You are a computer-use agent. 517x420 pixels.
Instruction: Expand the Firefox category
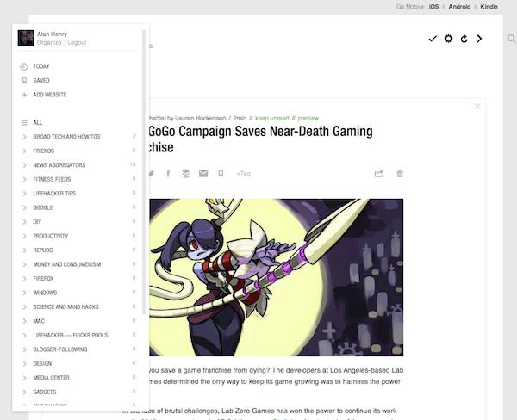click(24, 279)
